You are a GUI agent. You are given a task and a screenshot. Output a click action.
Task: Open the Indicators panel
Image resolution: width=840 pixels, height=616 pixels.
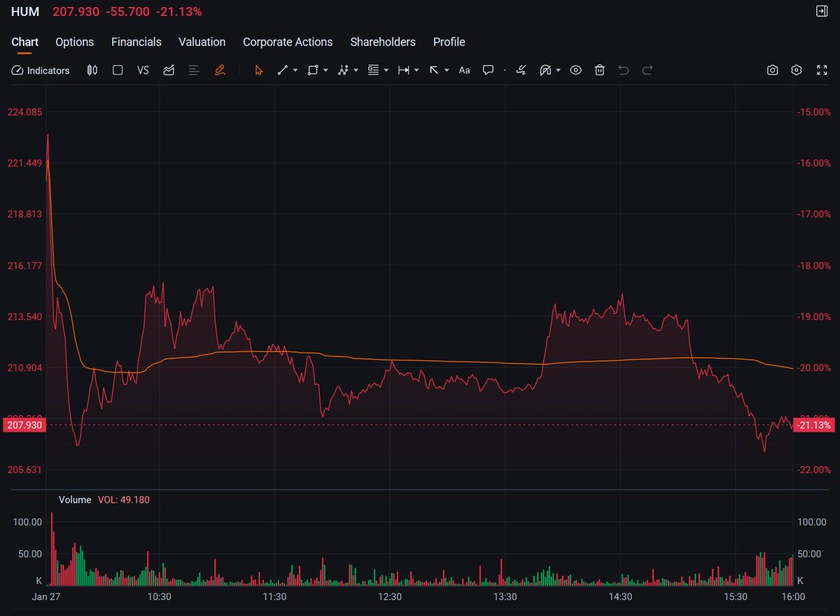pyautogui.click(x=41, y=70)
